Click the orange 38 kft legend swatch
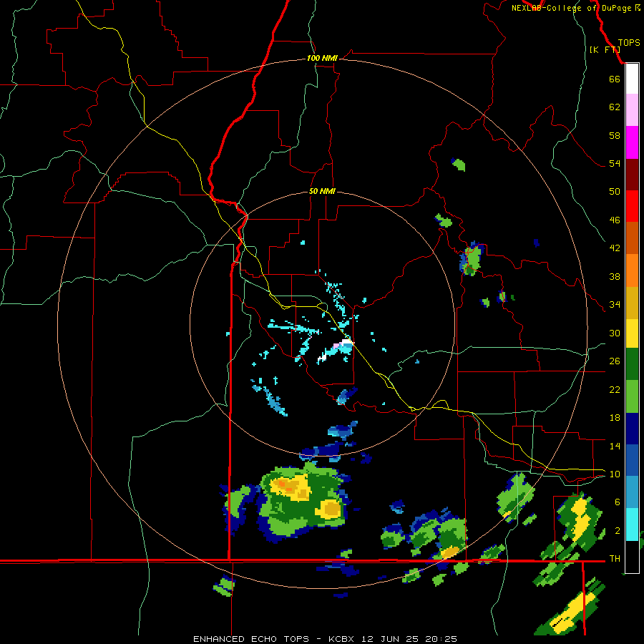The width and height of the screenshot is (644, 644). pyautogui.click(x=632, y=270)
